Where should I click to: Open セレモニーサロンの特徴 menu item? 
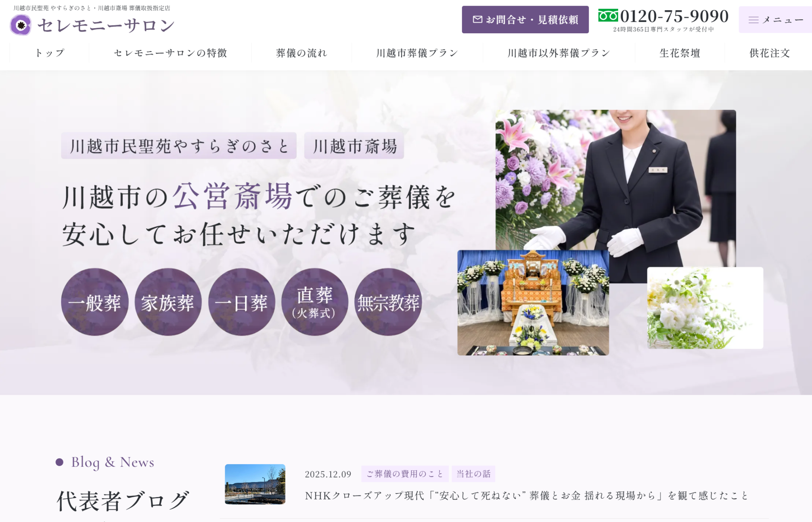[x=170, y=53]
